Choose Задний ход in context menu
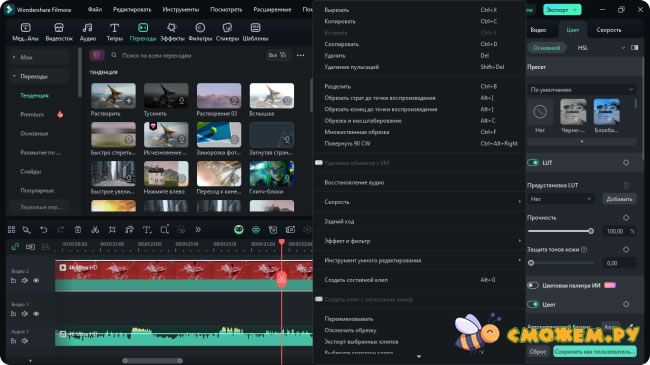 pos(420,221)
